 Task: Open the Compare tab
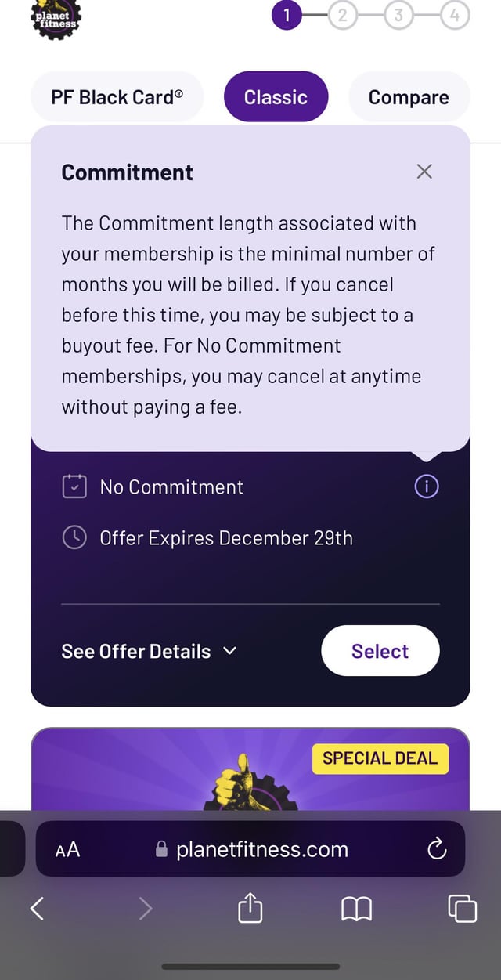409,96
